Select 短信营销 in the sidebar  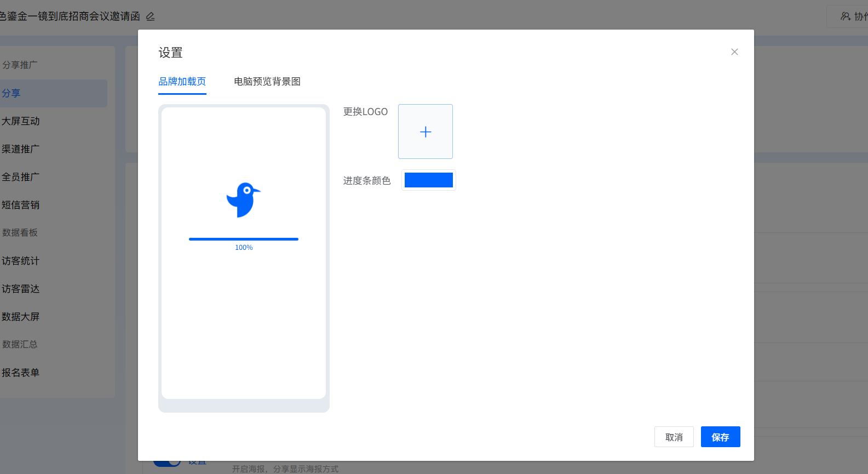click(x=21, y=205)
